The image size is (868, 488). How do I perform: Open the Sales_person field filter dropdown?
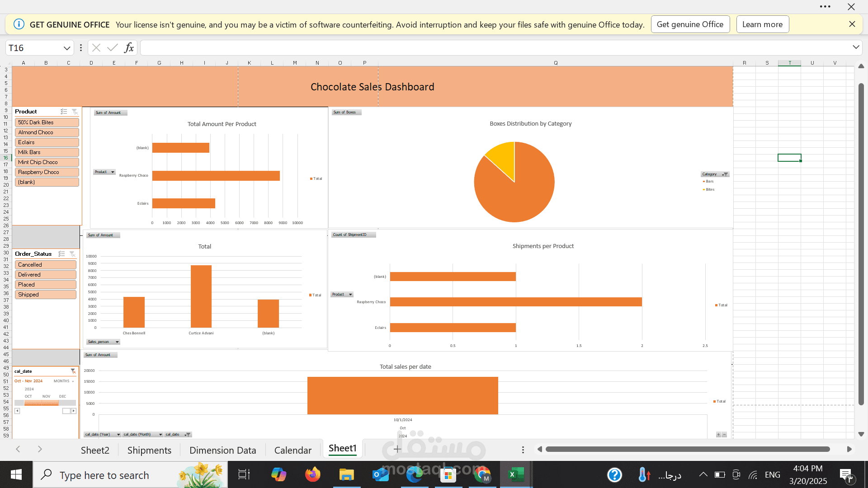pos(103,342)
